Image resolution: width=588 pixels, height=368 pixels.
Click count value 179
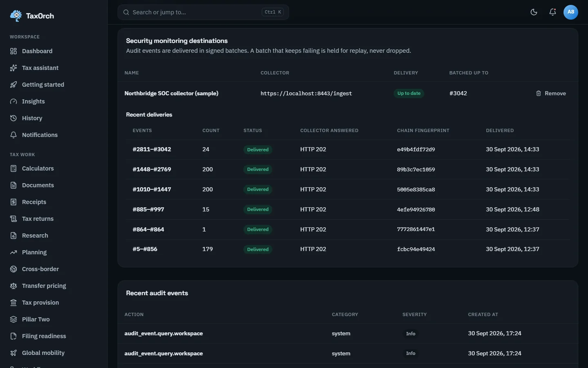click(207, 249)
